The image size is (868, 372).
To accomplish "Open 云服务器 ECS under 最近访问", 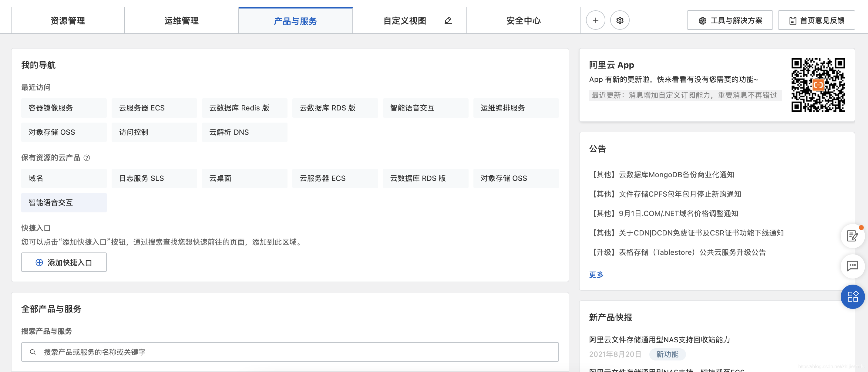I will coord(154,108).
